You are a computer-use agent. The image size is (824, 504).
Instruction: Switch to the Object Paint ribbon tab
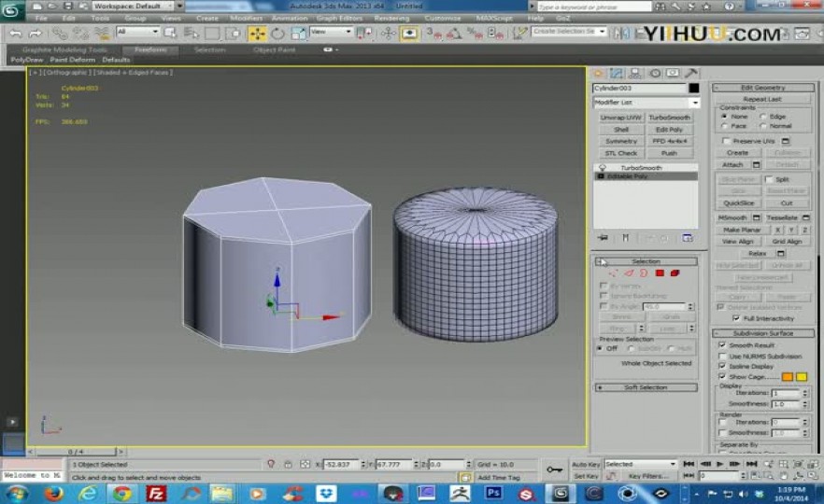pos(274,49)
